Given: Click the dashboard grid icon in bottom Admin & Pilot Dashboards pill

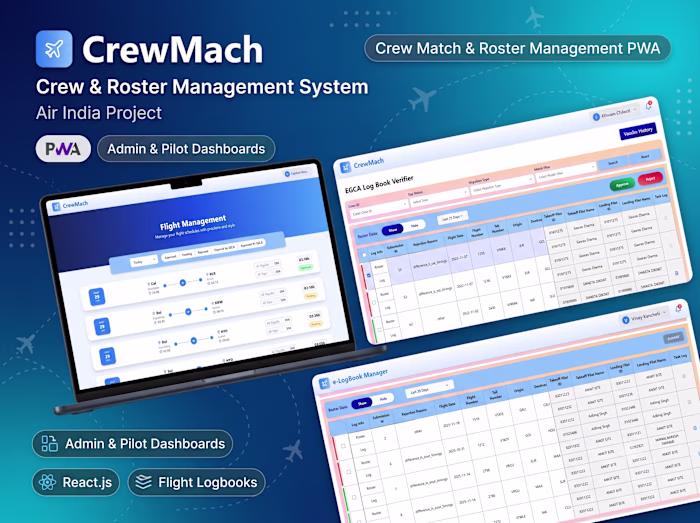Looking at the screenshot, I should click(50, 444).
